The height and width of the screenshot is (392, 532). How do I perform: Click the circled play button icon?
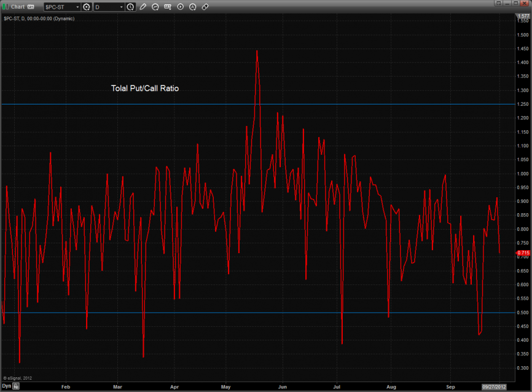(180, 7)
